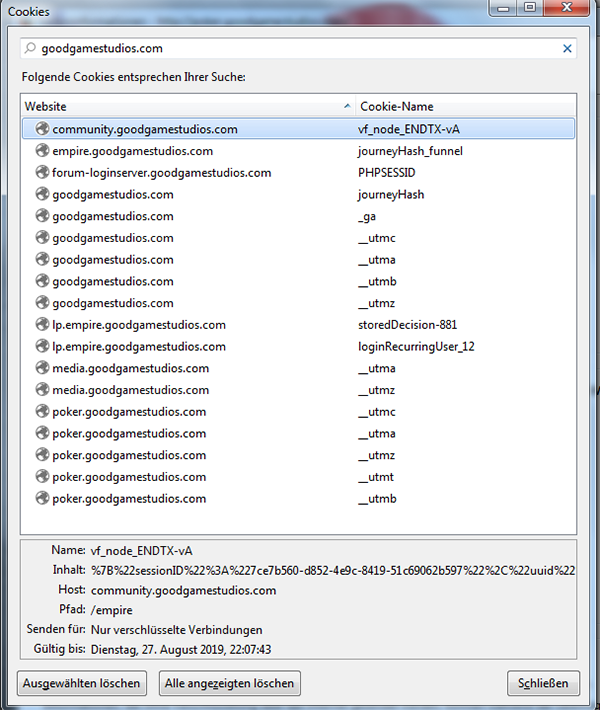Minimize the Cookies window
The image size is (600, 710).
point(503,8)
